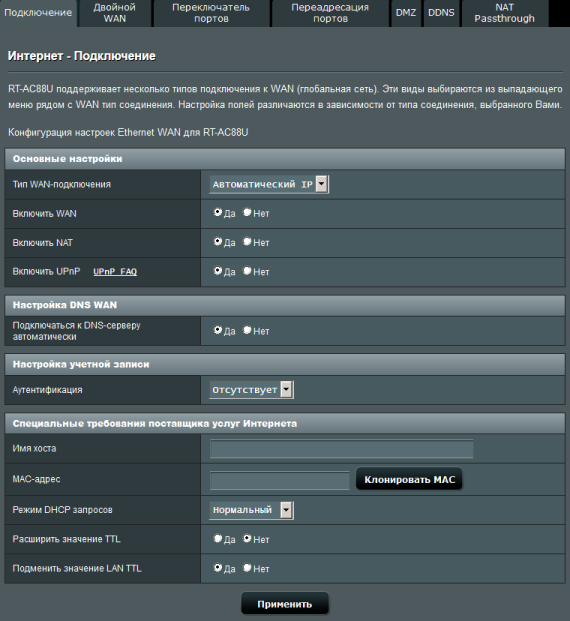
Task: Click the Настройка DNS WAN section header
Action: 285,305
